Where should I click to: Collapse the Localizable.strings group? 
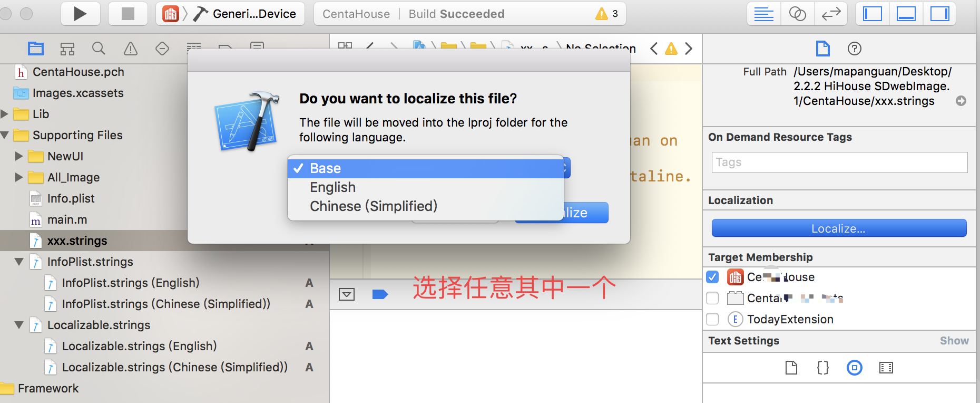pyautogui.click(x=19, y=325)
